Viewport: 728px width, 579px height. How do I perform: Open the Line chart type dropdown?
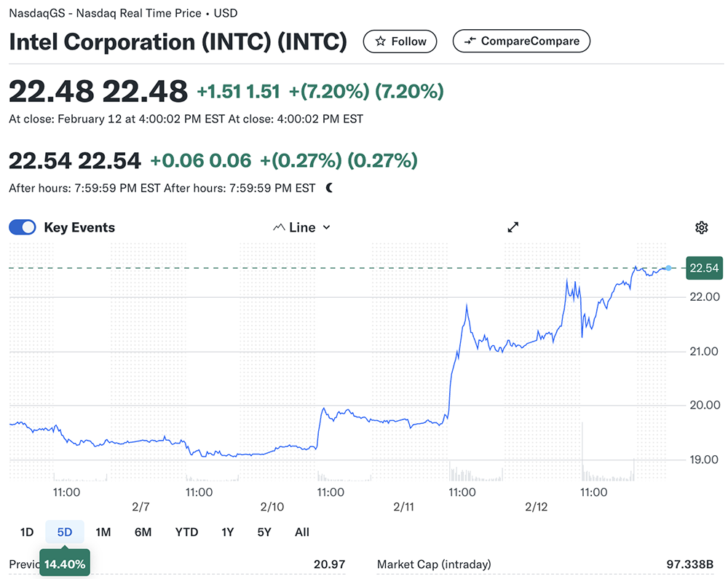301,227
